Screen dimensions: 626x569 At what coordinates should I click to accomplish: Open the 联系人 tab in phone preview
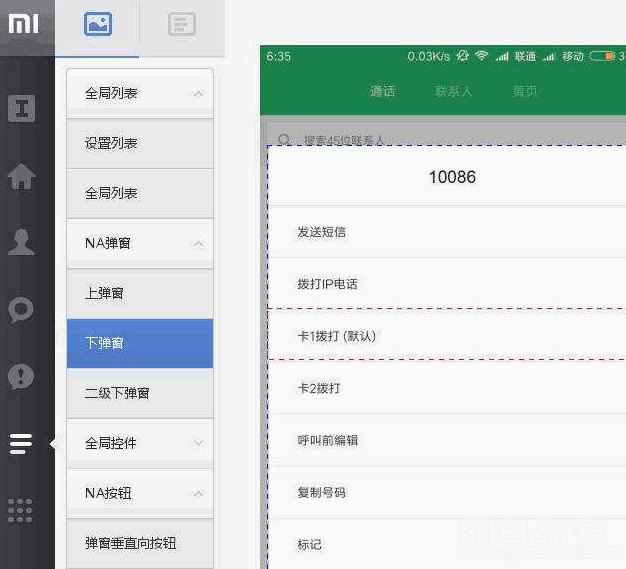click(x=454, y=91)
